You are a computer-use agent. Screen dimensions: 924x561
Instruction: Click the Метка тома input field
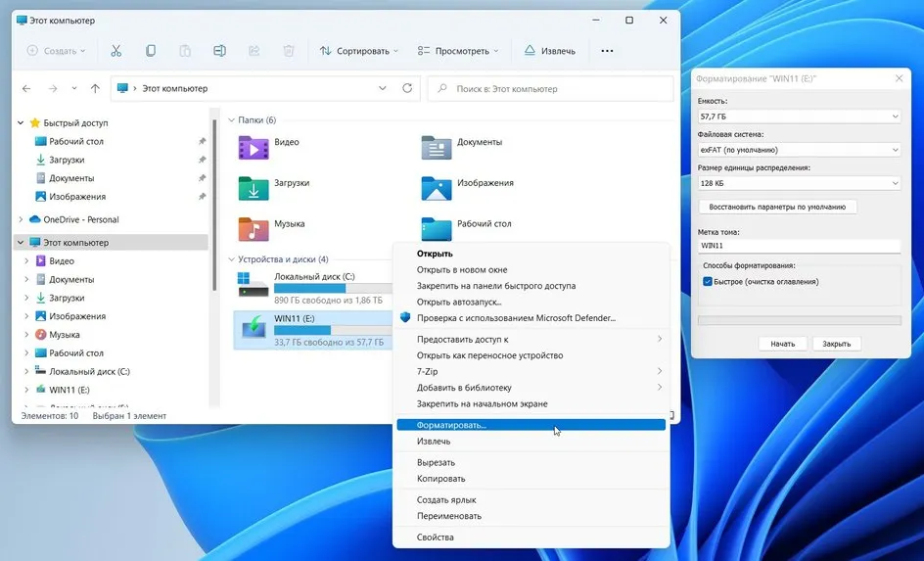click(x=799, y=246)
